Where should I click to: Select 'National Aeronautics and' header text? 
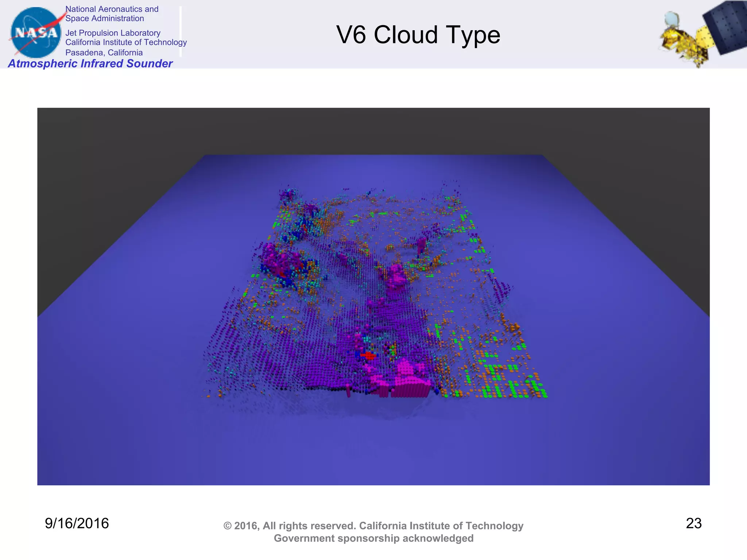pos(112,9)
